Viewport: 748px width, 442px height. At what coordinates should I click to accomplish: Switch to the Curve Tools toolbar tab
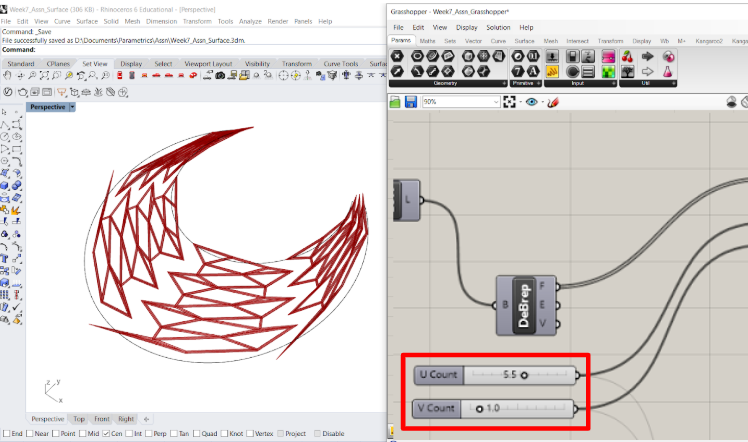[340, 63]
